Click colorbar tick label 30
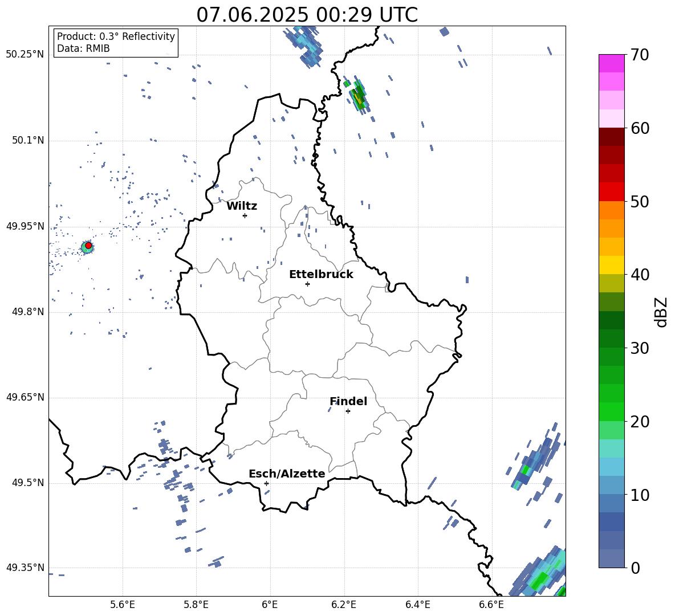The image size is (675, 616). click(640, 348)
